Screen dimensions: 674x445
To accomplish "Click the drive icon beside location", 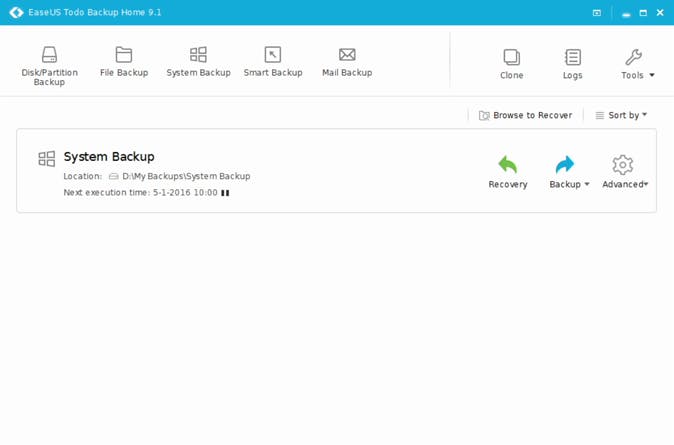I will click(113, 176).
